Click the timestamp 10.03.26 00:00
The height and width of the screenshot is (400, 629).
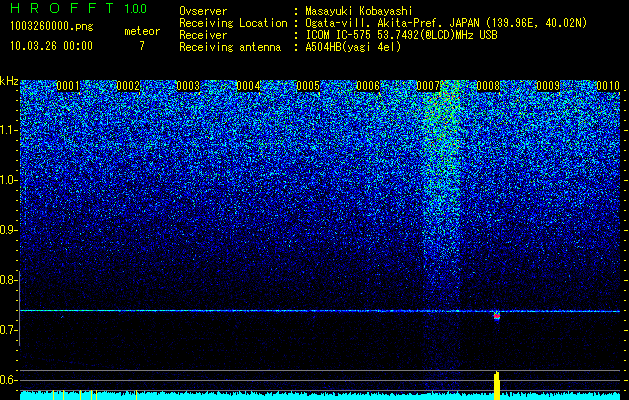point(51,45)
